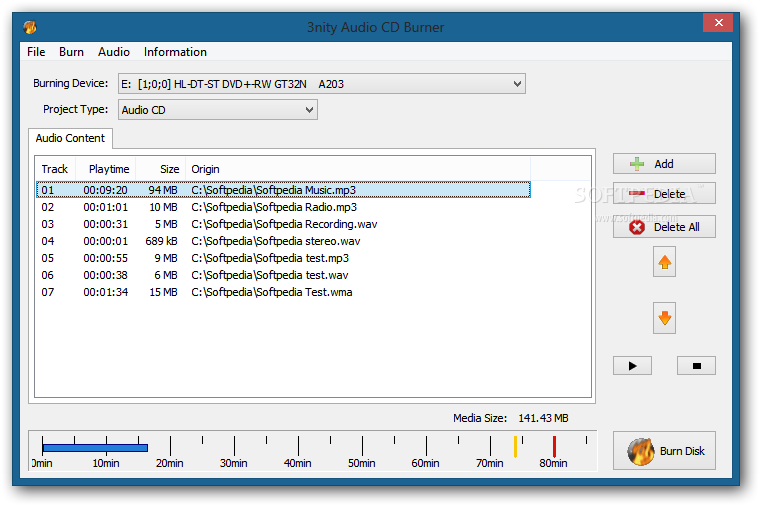Open the Audio menu

pyautogui.click(x=114, y=52)
